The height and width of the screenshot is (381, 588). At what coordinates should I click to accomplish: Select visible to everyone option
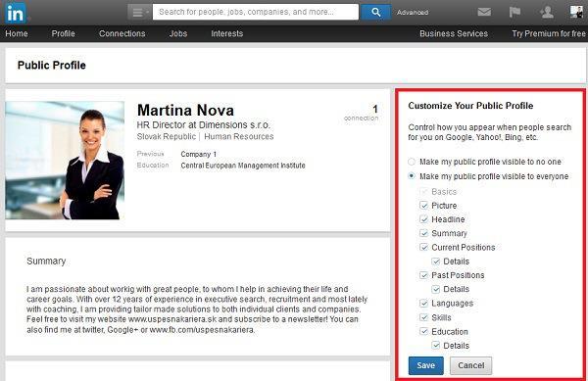coord(412,176)
